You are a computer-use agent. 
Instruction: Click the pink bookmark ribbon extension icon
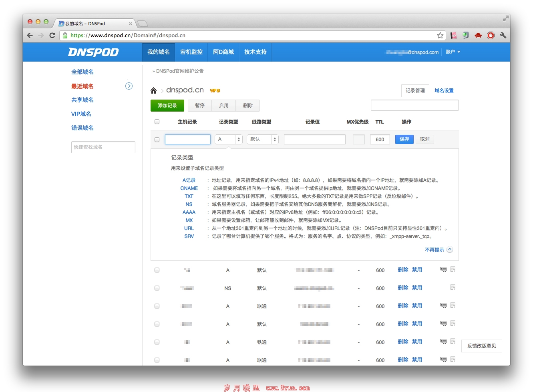point(453,35)
